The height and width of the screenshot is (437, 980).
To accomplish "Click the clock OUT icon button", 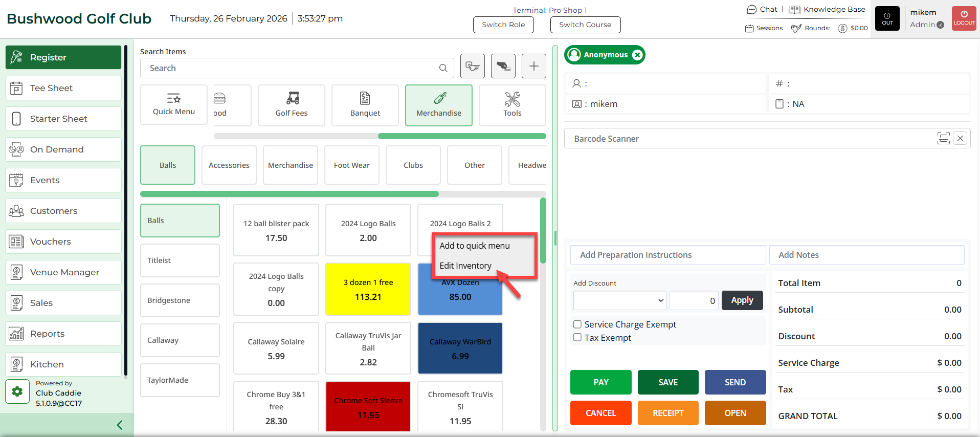I will point(887,18).
